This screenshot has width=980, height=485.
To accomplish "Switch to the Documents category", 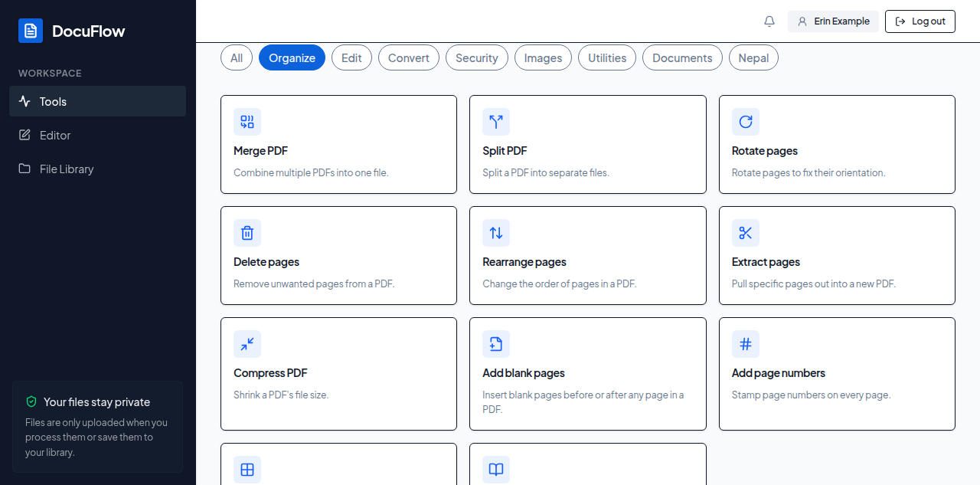I will pos(682,57).
